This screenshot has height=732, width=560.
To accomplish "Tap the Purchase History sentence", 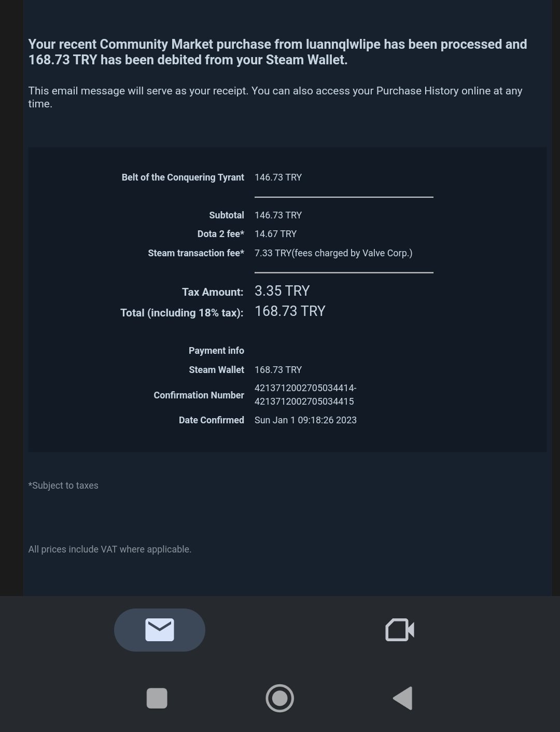I will (275, 97).
